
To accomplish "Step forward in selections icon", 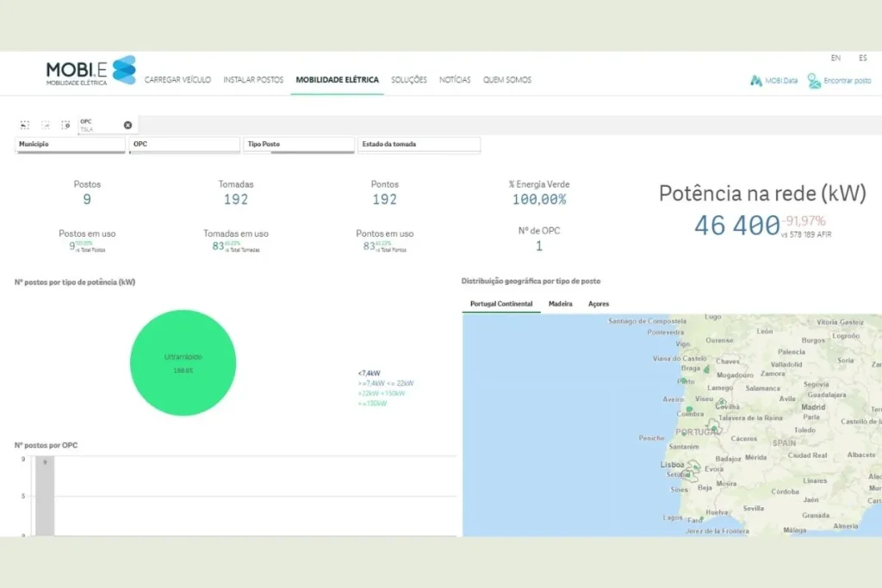I will click(46, 125).
